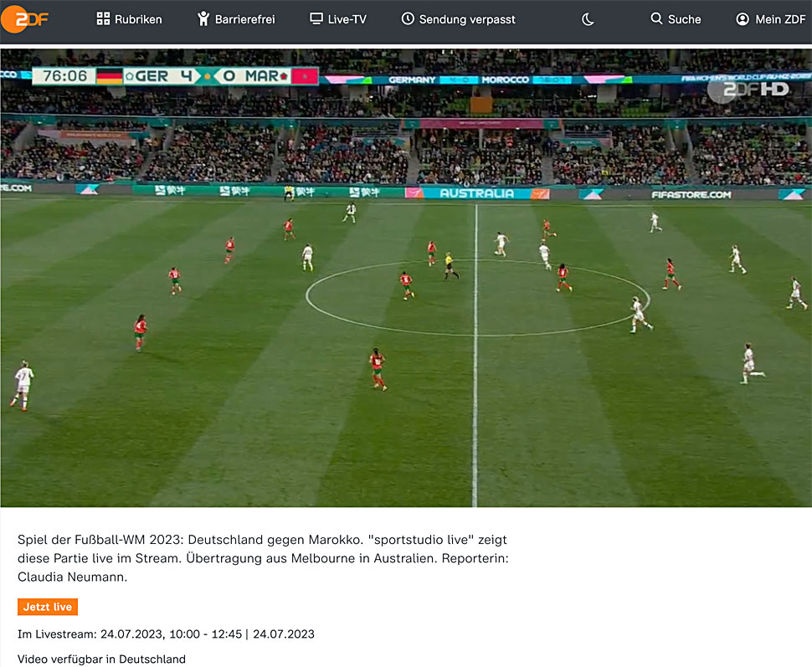Open Sendung verpasst page
The height and width of the screenshot is (667, 812).
point(458,19)
